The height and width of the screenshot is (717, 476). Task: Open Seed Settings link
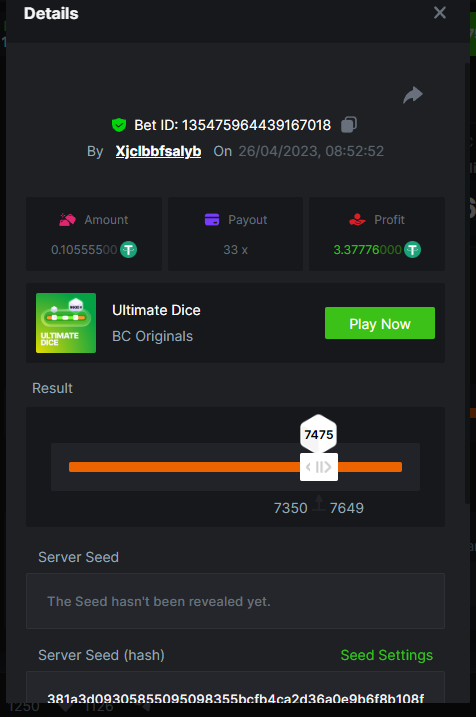tap(387, 655)
